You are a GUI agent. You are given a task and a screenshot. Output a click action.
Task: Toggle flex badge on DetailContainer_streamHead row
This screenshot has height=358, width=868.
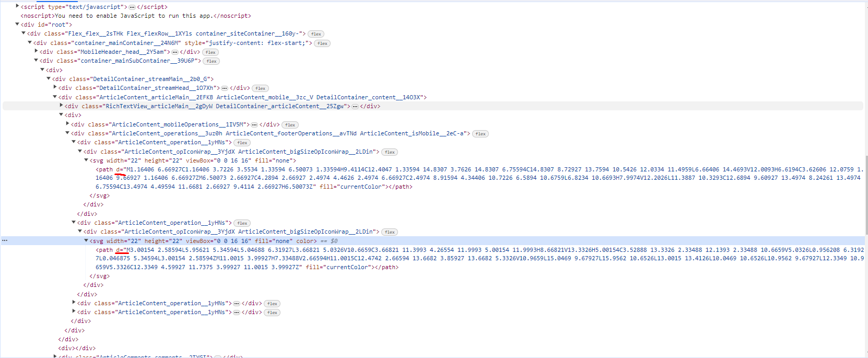(x=260, y=88)
